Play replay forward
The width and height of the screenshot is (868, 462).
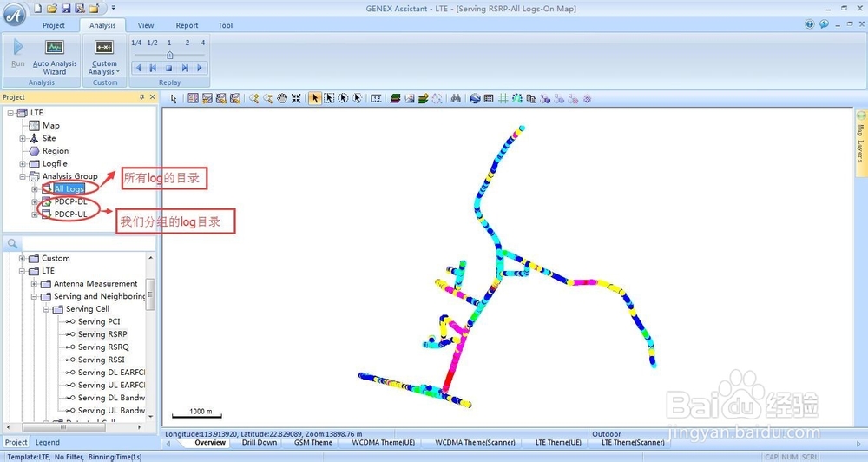pos(200,68)
